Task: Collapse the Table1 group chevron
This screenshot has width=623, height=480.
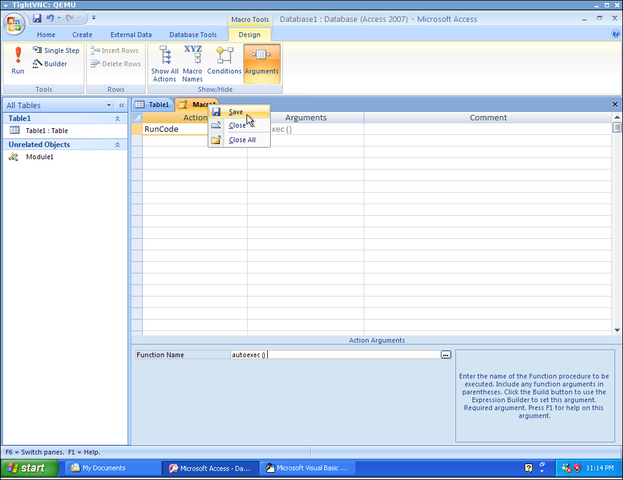Action: (x=117, y=118)
